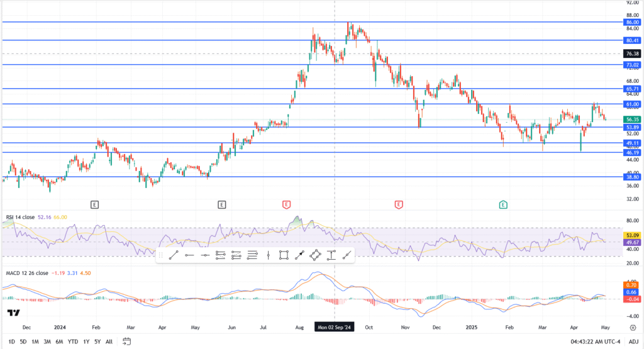The image size is (644, 349).
Task: Choose the vertical line drawing tool
Action: (x=269, y=255)
